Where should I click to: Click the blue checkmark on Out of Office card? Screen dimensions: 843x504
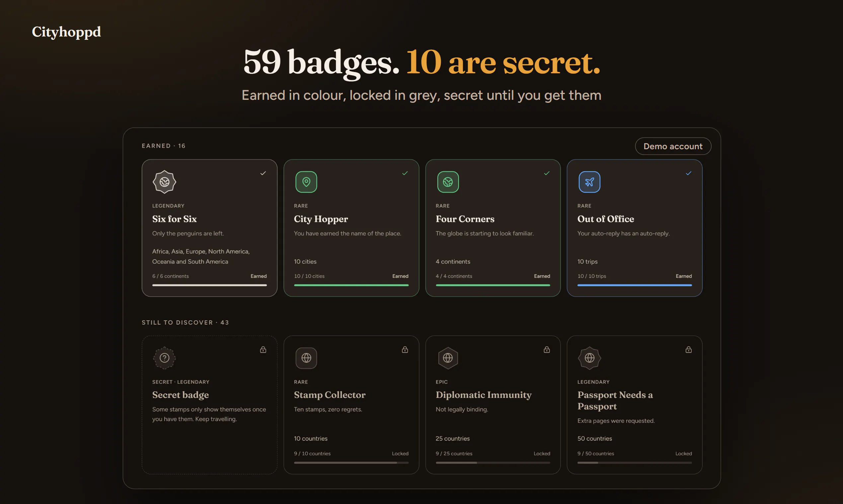click(x=688, y=173)
